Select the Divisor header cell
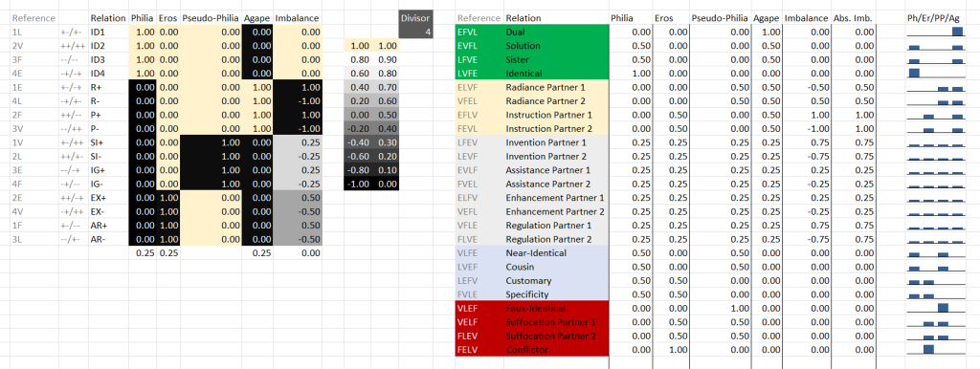980x369 pixels. [x=415, y=18]
